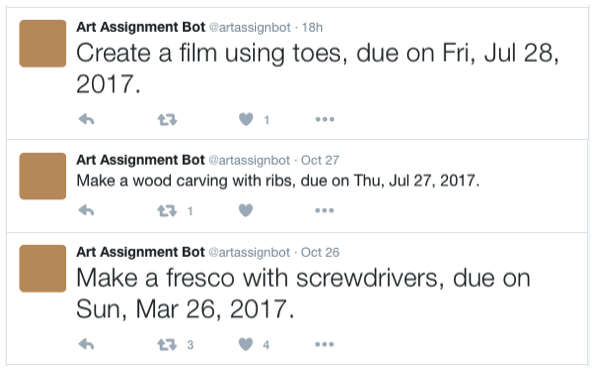Reply to the wood carving tweet
The height and width of the screenshot is (368, 592).
coord(86,210)
